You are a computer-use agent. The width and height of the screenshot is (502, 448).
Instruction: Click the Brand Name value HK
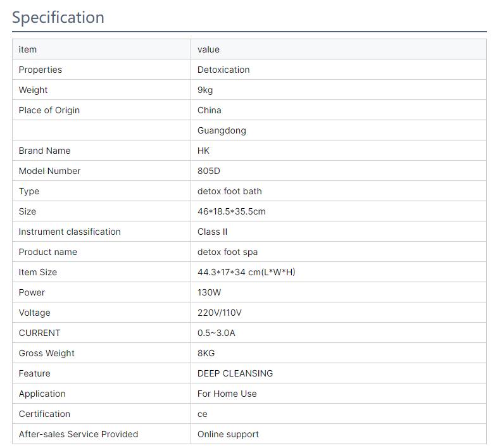click(x=203, y=151)
